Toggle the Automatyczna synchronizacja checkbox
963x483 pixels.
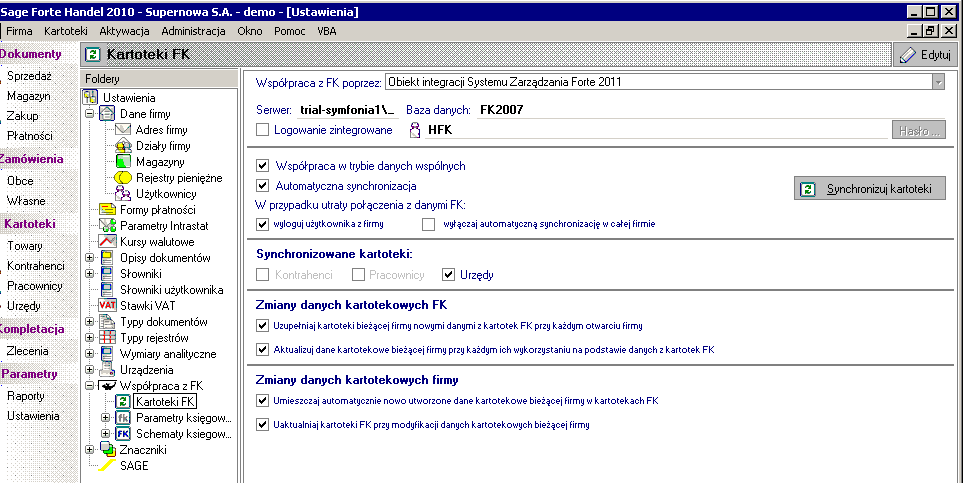(263, 186)
